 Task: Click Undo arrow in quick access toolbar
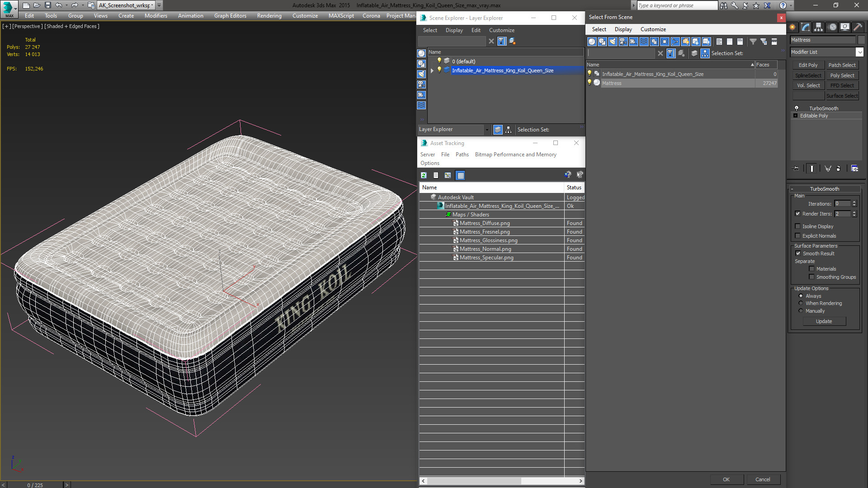(59, 5)
